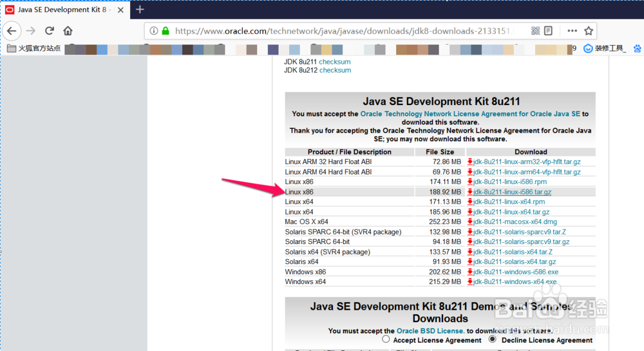The width and height of the screenshot is (644, 351).
Task: Click the Windows x64 product description
Action: 305,282
